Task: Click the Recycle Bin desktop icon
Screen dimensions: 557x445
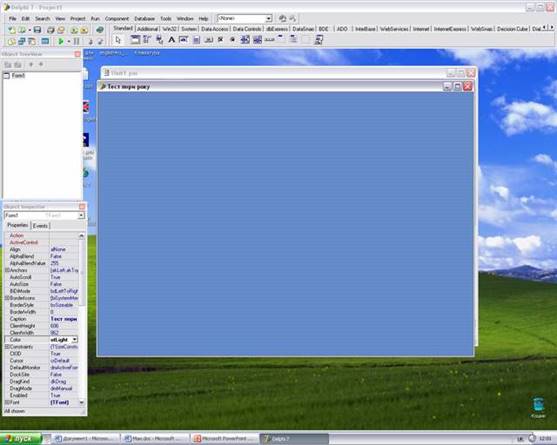Action: tap(538, 408)
